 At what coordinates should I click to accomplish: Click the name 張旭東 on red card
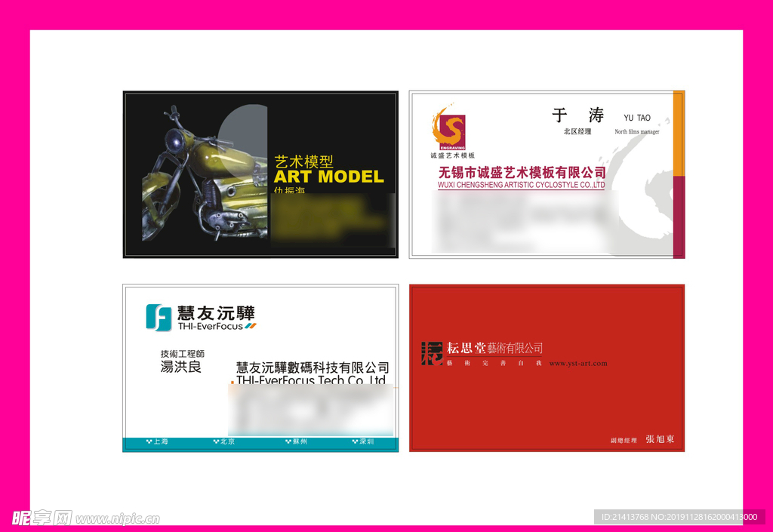tap(660, 439)
